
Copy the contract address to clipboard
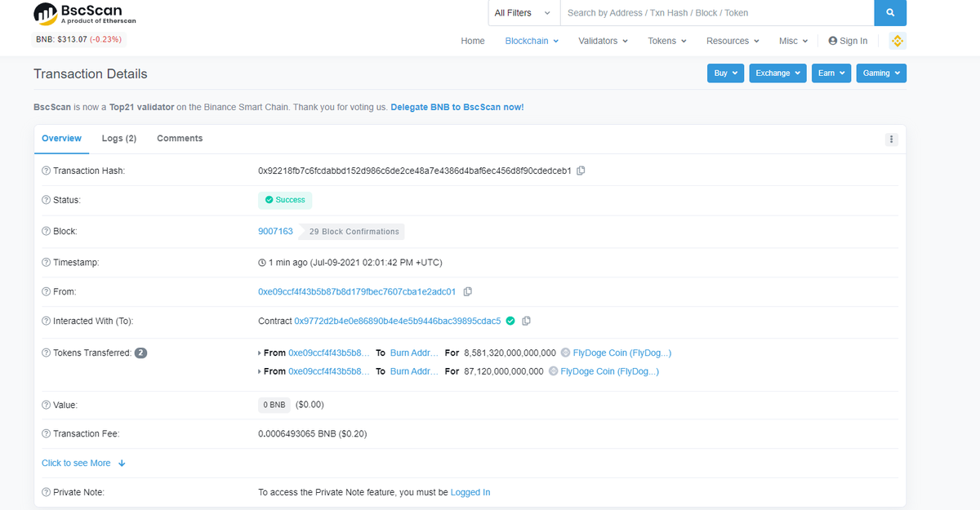click(526, 321)
